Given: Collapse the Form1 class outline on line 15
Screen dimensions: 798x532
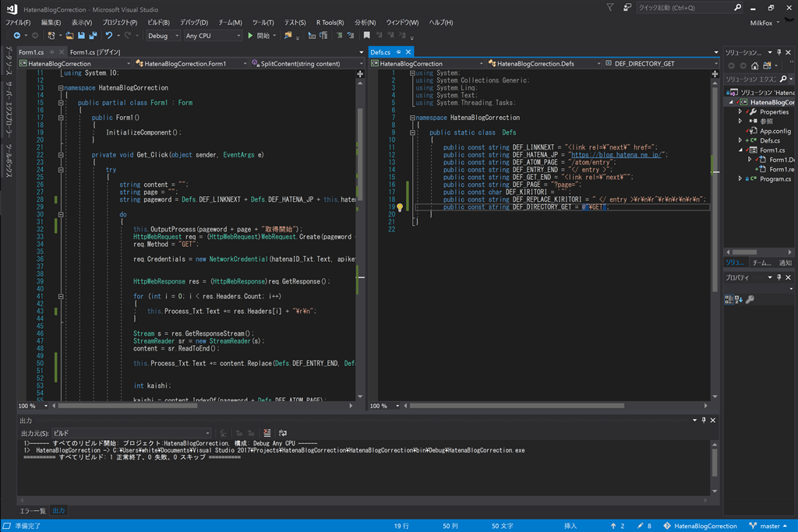Looking at the screenshot, I should (61, 103).
